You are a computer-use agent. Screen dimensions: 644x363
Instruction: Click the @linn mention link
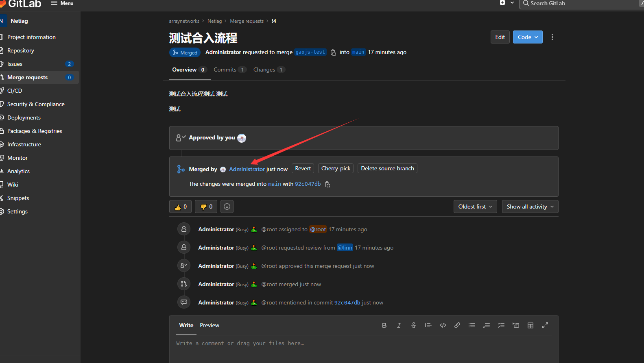(x=345, y=248)
